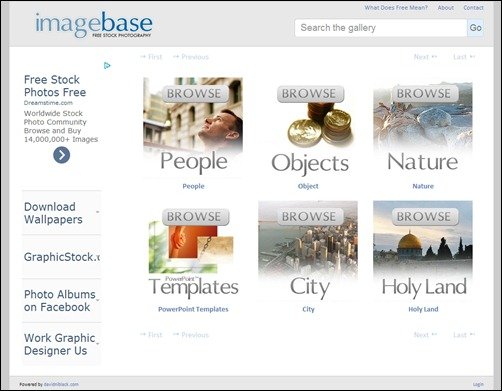Click the top First pagination link
Screen dimensions: 502x391
tap(151, 57)
